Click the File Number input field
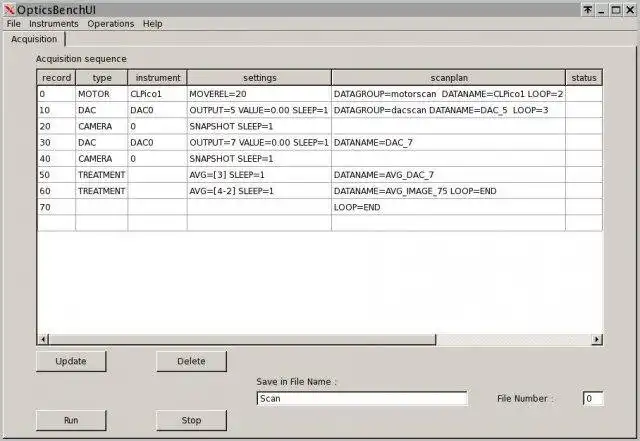 click(593, 399)
